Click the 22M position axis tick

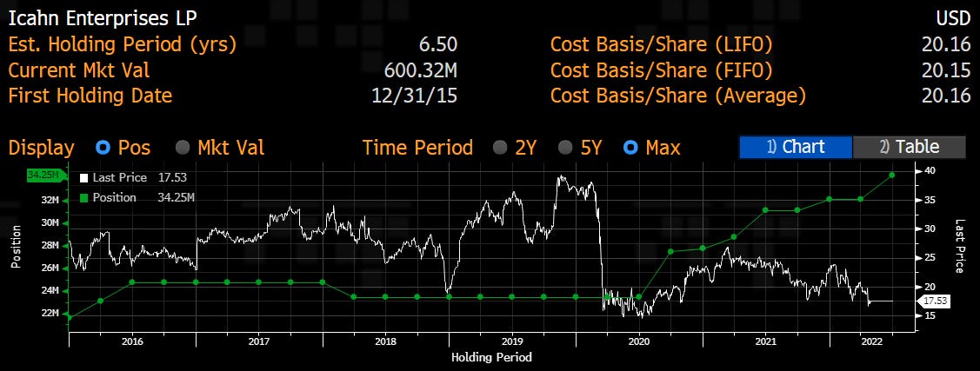(50, 313)
